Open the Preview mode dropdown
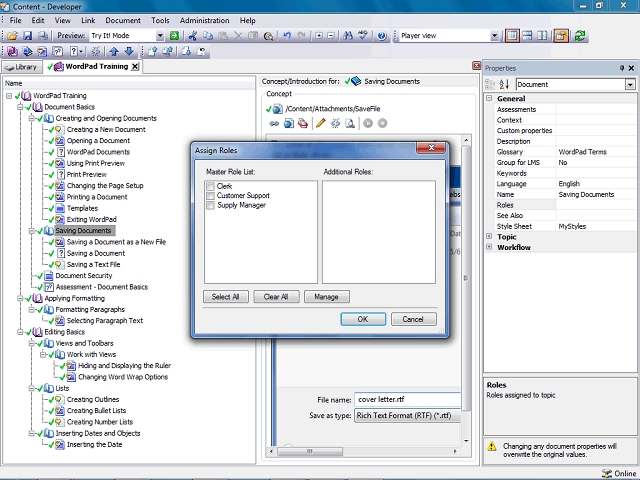This screenshot has width=640, height=480. coord(160,36)
